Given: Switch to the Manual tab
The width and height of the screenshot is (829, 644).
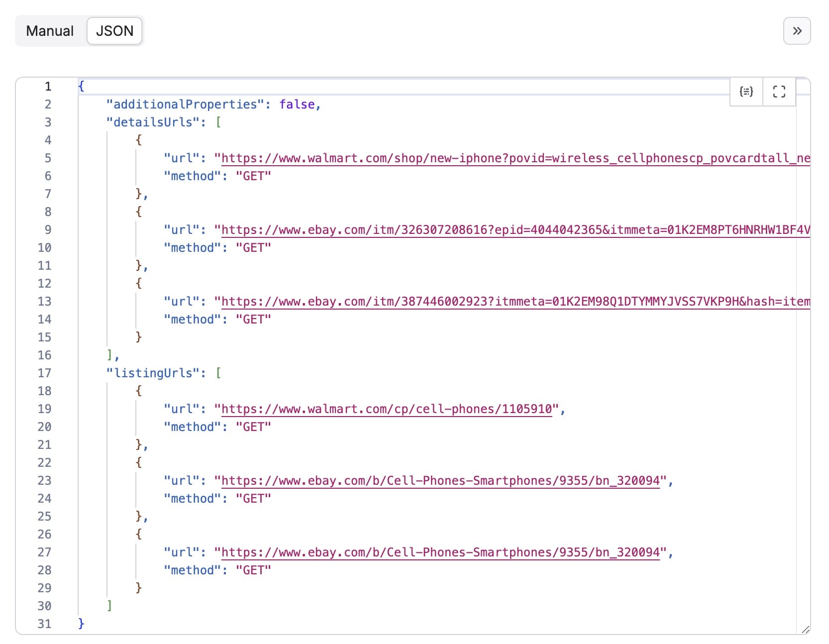Looking at the screenshot, I should point(50,31).
